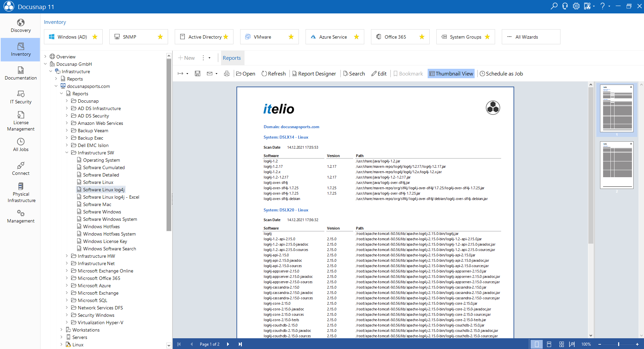Open the All Jobs section

tap(20, 145)
